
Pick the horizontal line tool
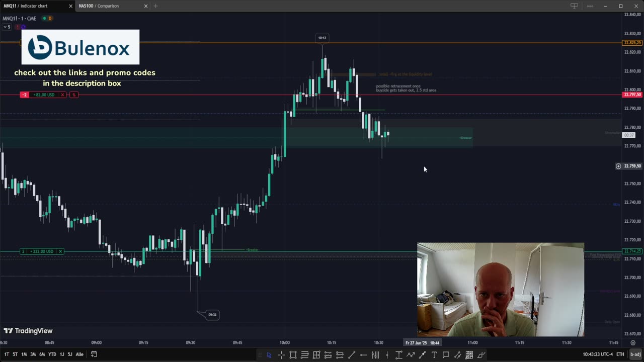364,354
